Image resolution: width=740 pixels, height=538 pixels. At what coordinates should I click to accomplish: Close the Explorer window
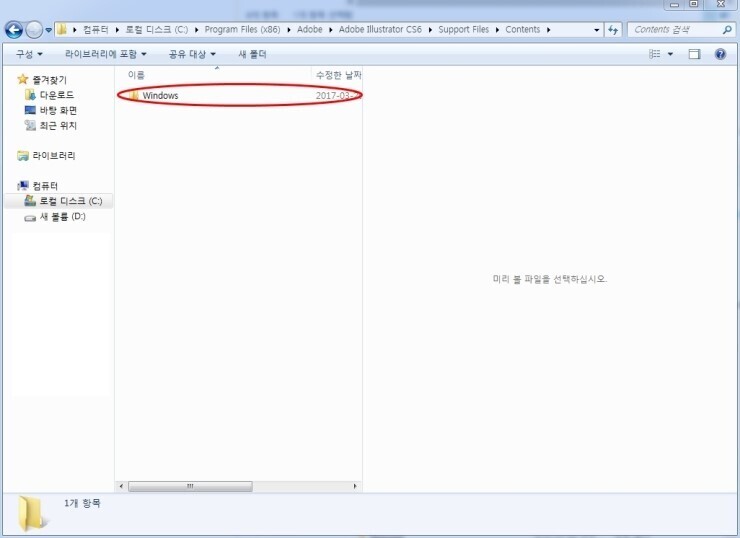721,4
